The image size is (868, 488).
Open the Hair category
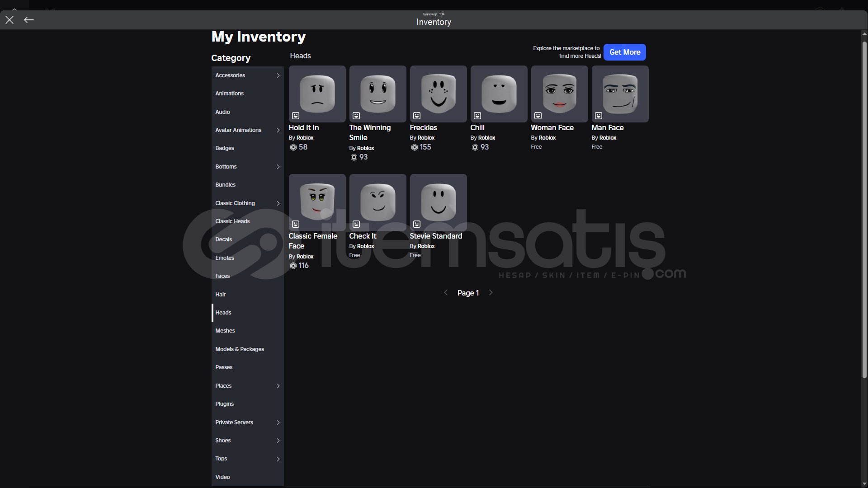[x=248, y=295]
